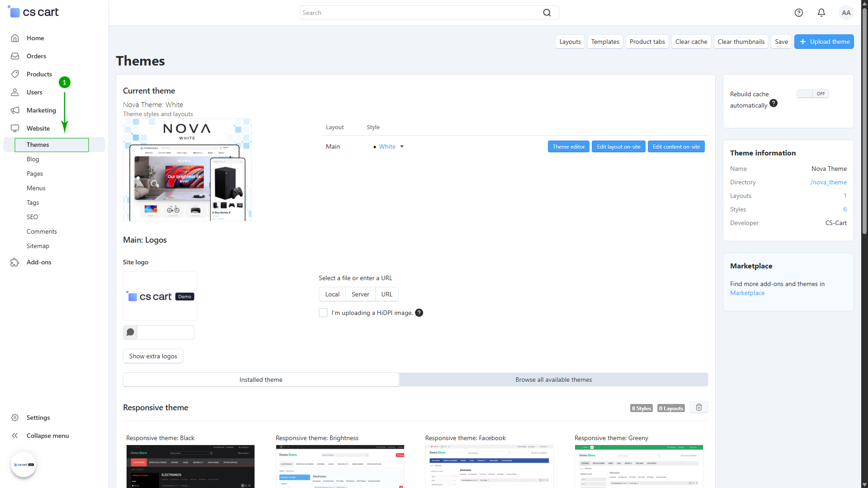The height and width of the screenshot is (488, 868).
Task: Open the Blog menu item
Action: (33, 159)
